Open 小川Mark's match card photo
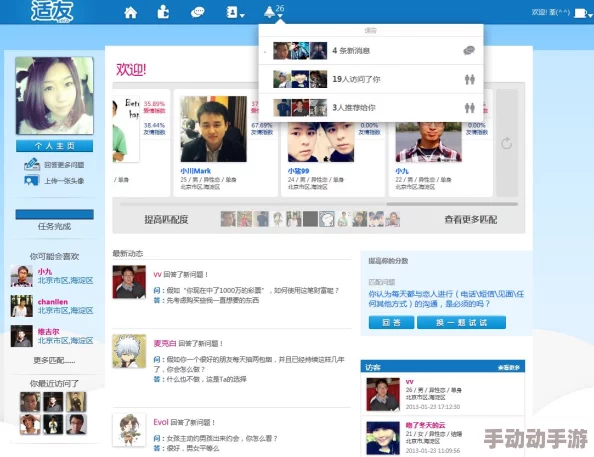The image size is (594, 457). (x=214, y=129)
